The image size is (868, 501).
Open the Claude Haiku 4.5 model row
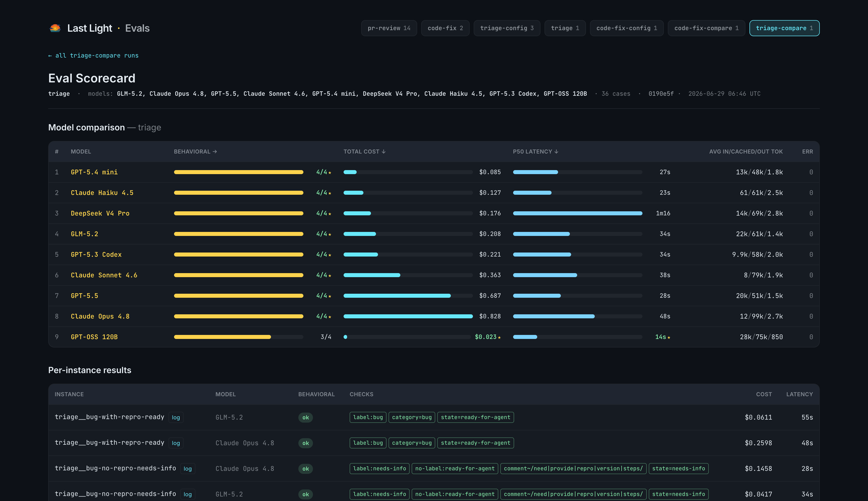click(x=434, y=193)
